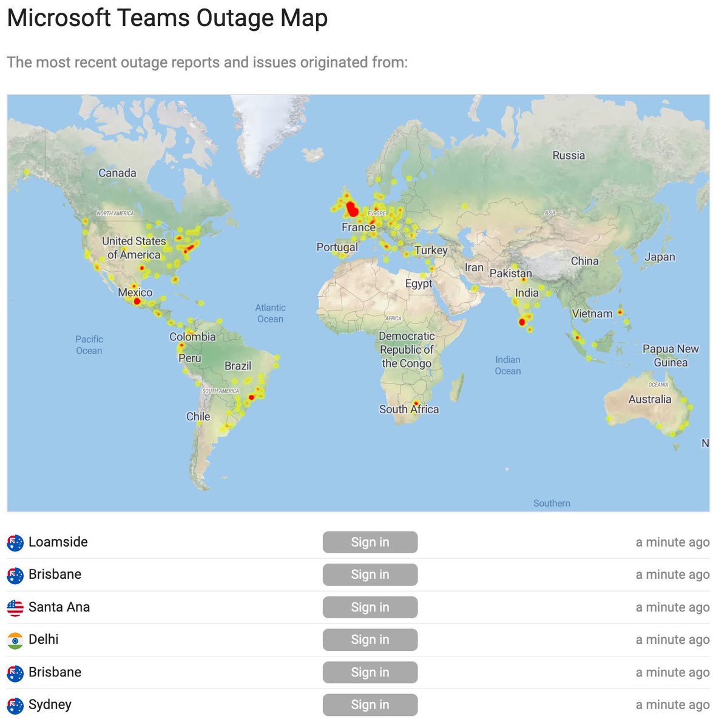The width and height of the screenshot is (713, 728).
Task: Click the Sign in button for Delhi
Action: point(370,640)
